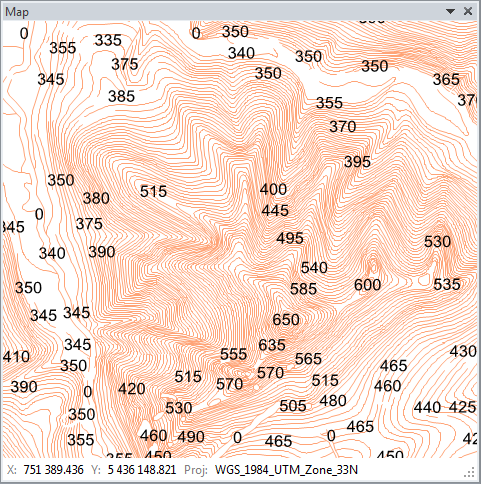Click the contour label 535
The image size is (481, 484).
tap(447, 285)
